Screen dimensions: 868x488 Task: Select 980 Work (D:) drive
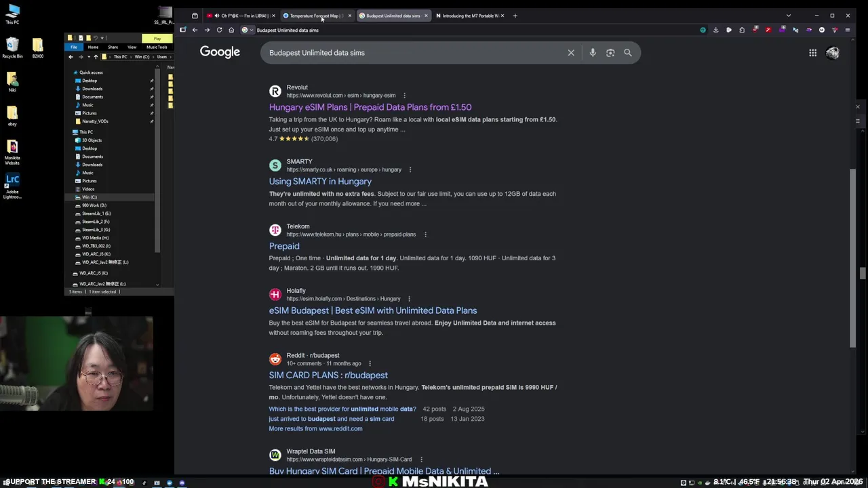[x=94, y=205]
